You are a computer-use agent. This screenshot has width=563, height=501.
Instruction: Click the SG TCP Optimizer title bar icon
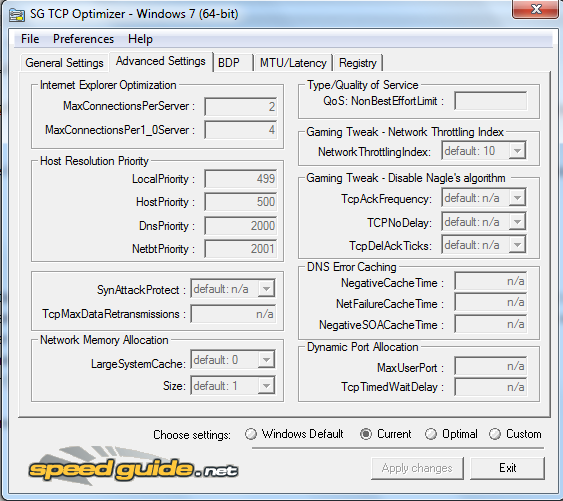click(x=17, y=15)
